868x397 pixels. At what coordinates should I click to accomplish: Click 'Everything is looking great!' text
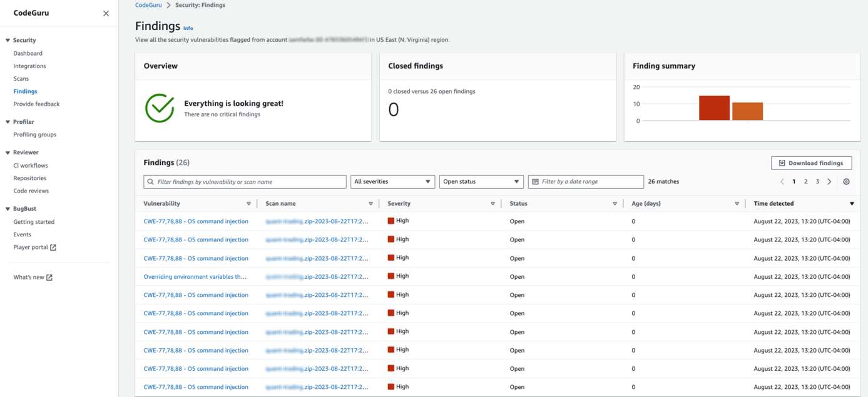click(x=233, y=104)
